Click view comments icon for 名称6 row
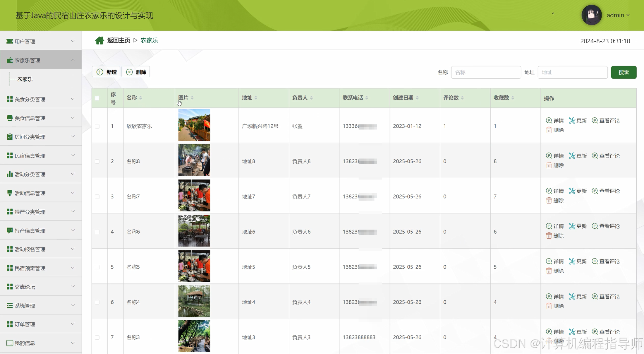Viewport: 644px width, 354px height. [595, 226]
